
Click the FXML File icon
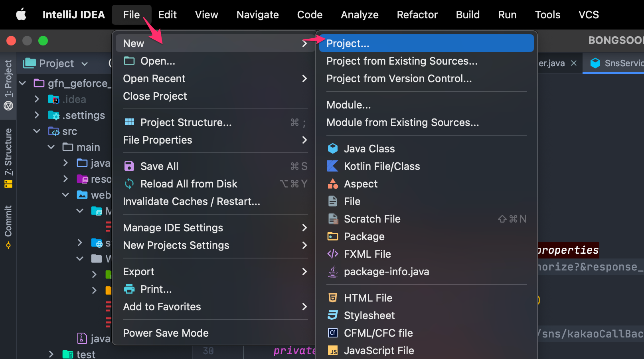pyautogui.click(x=333, y=254)
